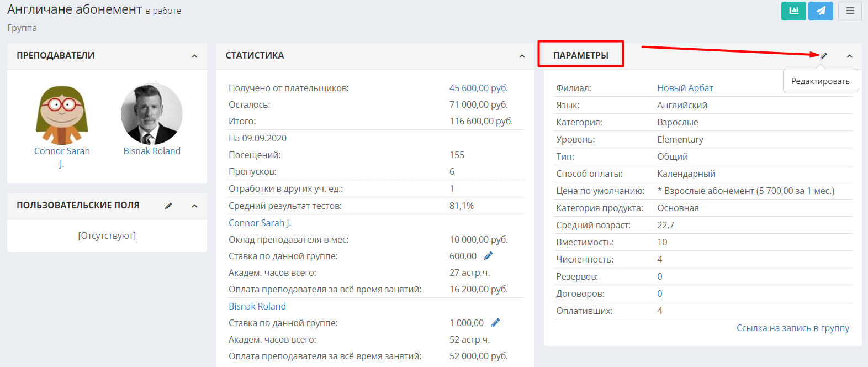The height and width of the screenshot is (367, 868).
Task: Click the [Отсутствуют] placeholder text
Action: 107,235
